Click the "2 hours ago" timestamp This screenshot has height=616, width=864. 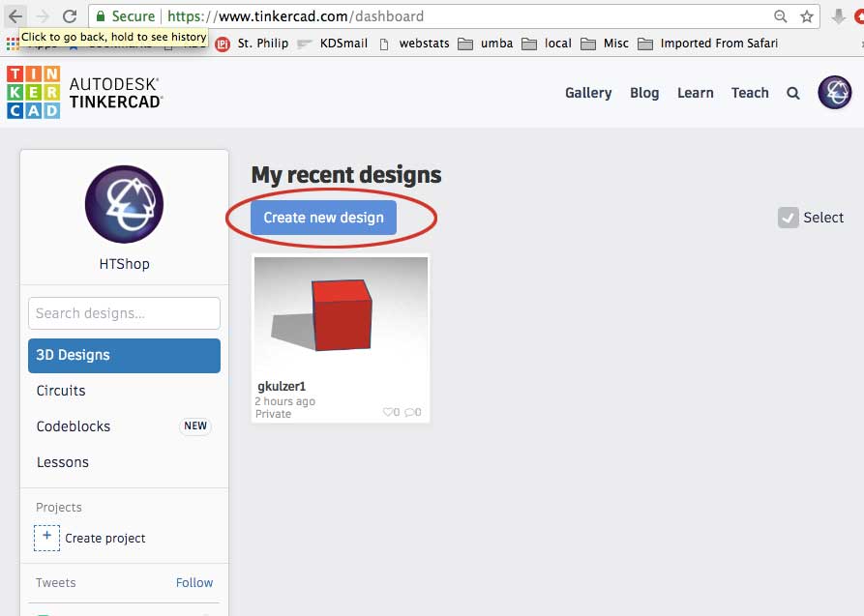point(284,401)
